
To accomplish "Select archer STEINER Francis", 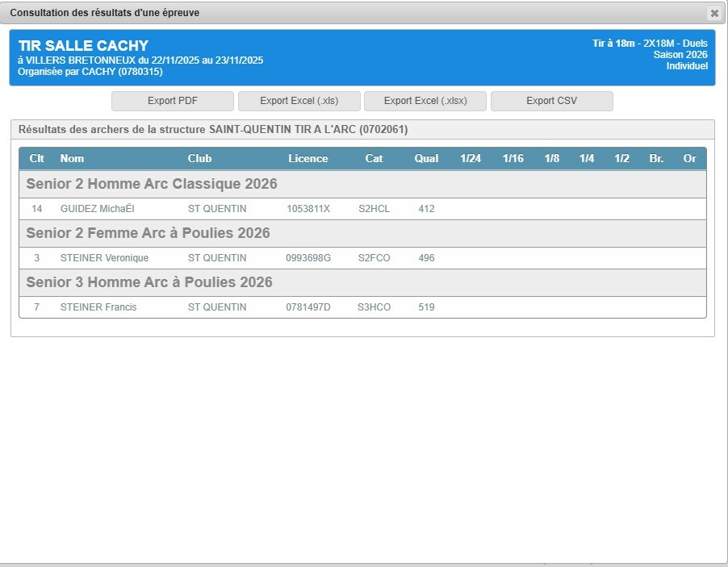I will click(x=98, y=307).
